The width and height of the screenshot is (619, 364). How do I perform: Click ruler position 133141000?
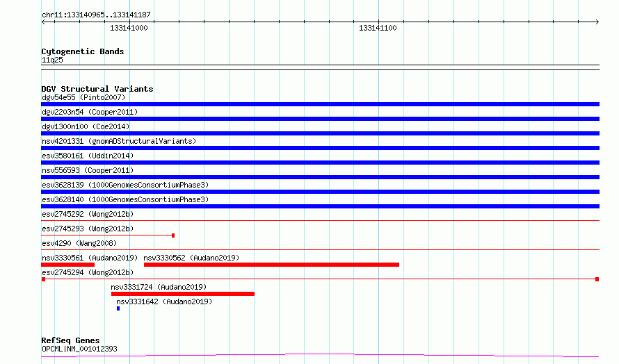(129, 28)
